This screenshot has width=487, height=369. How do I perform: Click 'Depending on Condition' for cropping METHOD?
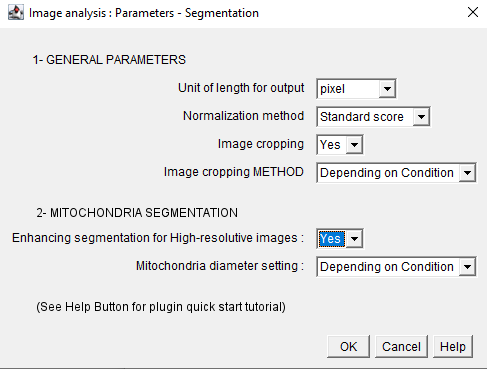coord(388,173)
